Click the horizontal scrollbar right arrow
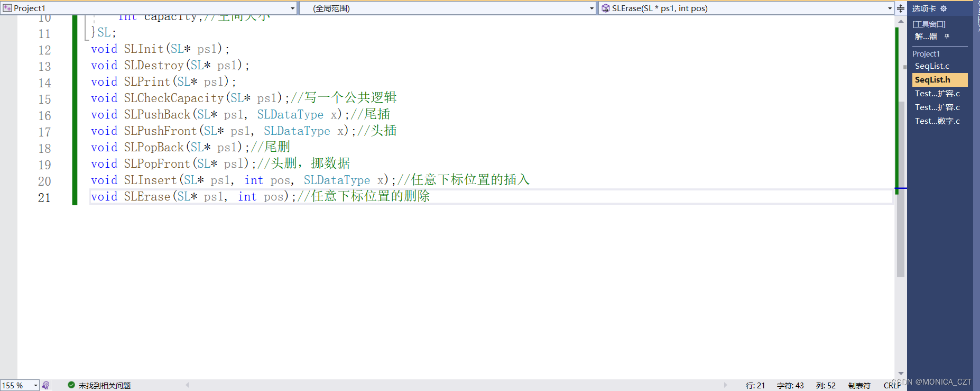 pos(725,385)
